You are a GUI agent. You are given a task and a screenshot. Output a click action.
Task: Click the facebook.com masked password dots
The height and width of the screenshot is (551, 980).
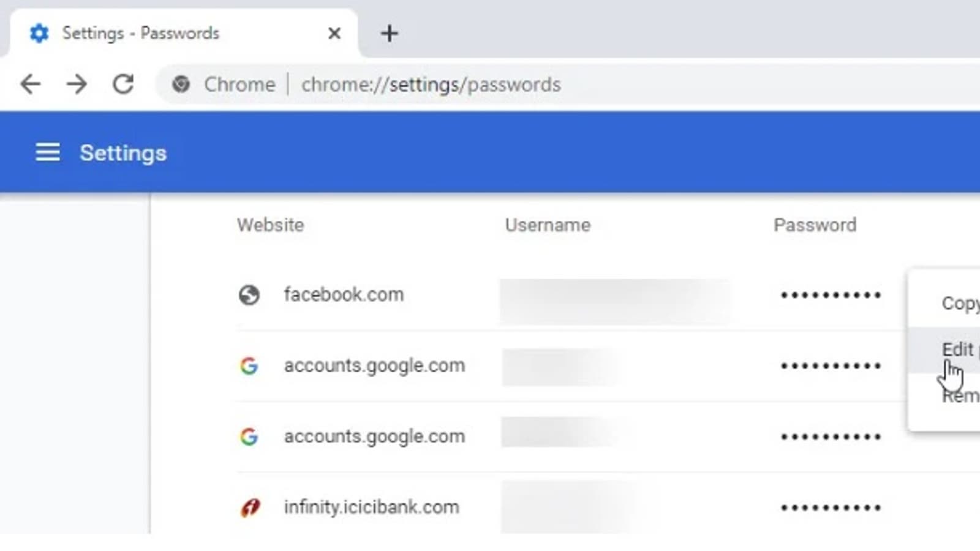click(831, 295)
